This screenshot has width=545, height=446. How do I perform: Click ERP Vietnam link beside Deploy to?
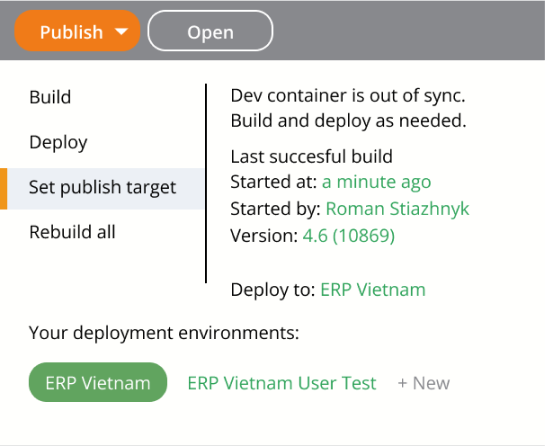pos(373,290)
